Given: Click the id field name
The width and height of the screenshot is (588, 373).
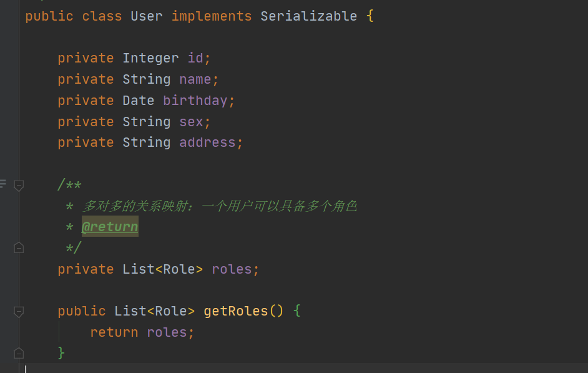Looking at the screenshot, I should (x=195, y=58).
